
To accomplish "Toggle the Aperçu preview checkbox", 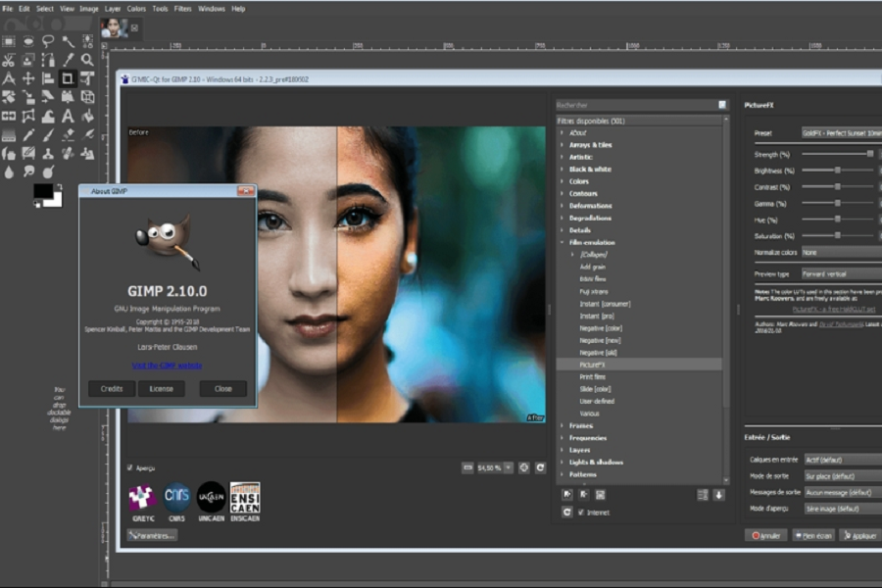I will (x=130, y=467).
